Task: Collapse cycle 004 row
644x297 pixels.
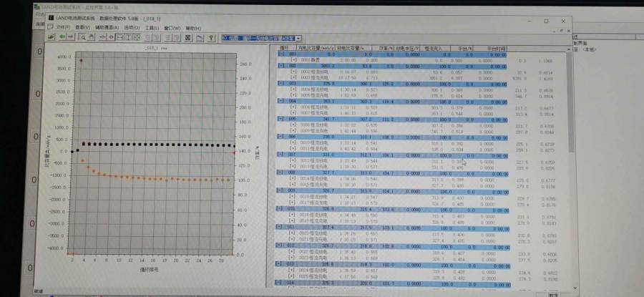Action: [x=281, y=102]
